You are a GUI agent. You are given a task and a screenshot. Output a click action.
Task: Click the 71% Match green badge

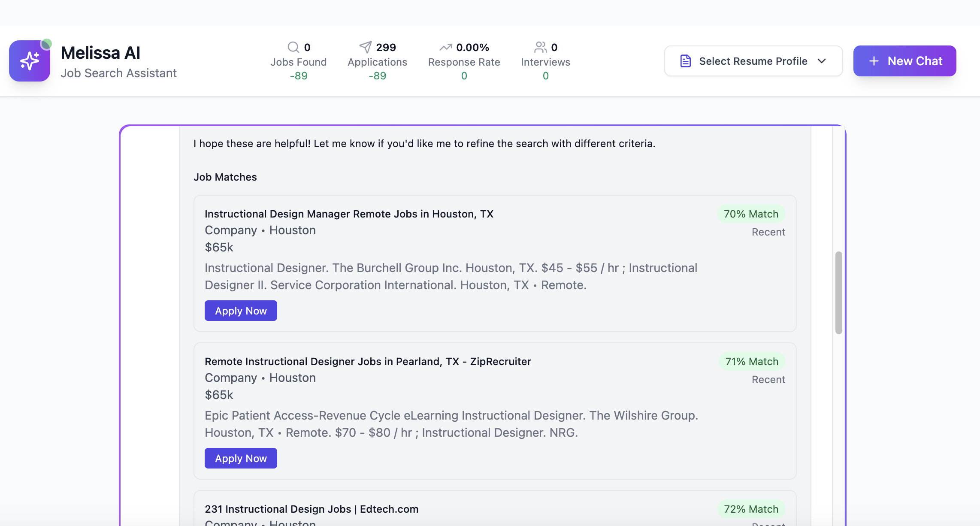[x=751, y=361]
